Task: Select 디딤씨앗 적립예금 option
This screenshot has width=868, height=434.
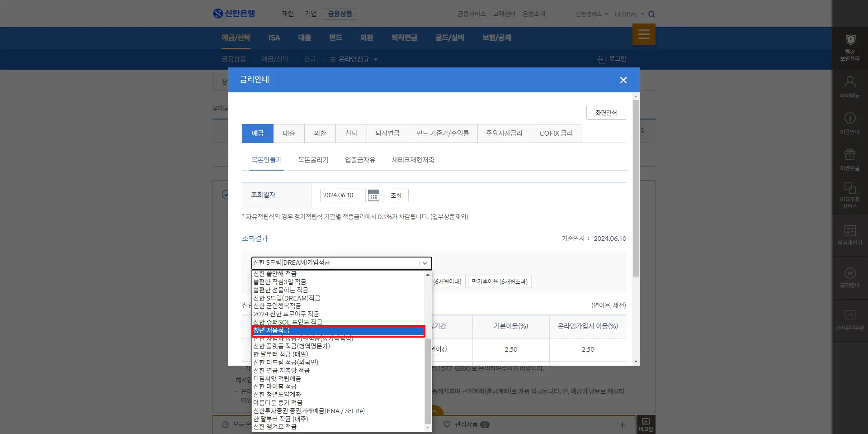Action: click(338, 379)
